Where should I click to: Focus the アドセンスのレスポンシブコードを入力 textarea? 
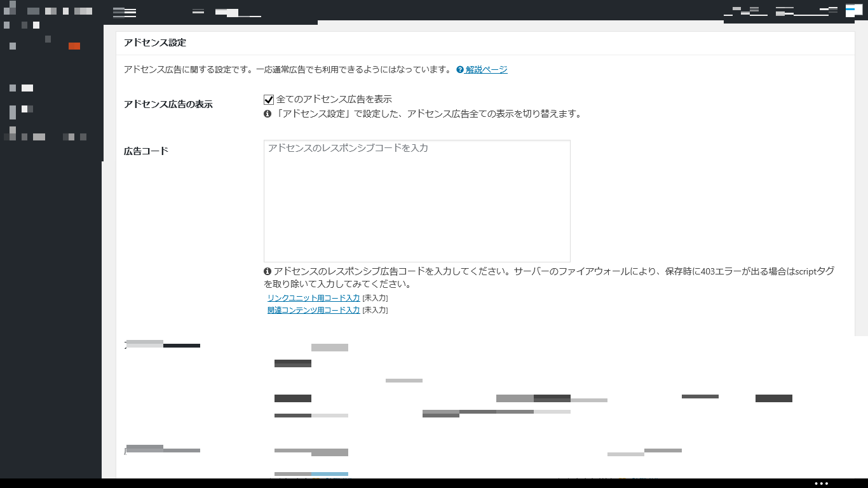click(x=417, y=201)
